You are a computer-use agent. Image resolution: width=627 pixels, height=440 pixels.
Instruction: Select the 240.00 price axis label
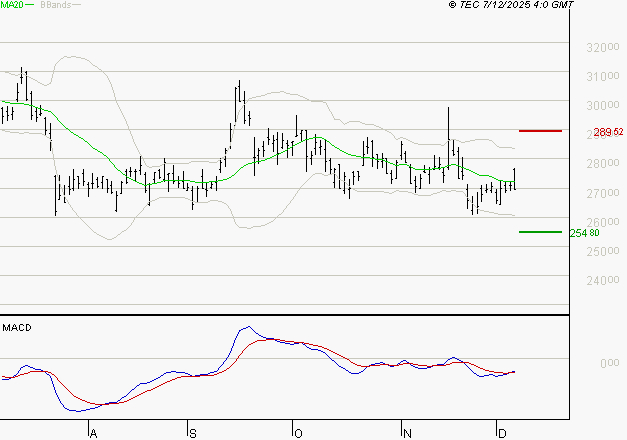(603, 280)
